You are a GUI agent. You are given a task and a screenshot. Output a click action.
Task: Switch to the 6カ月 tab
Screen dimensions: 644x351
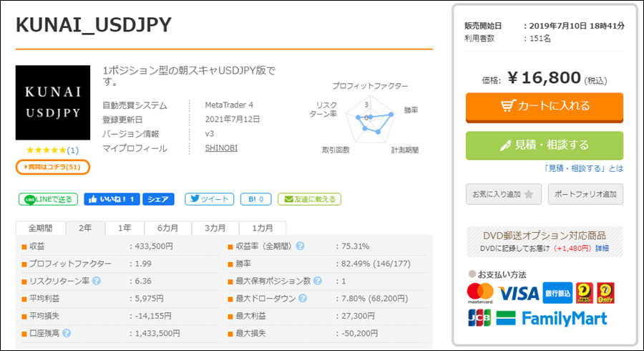168,228
